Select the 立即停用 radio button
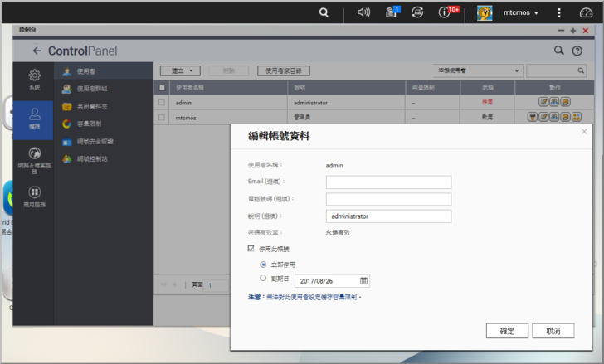Screen dimensions: 604x364 (x=263, y=265)
